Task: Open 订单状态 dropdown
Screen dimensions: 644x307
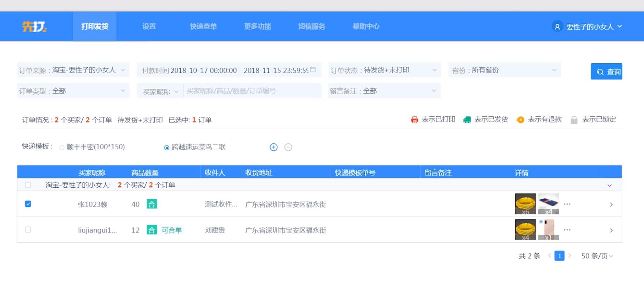Action: pyautogui.click(x=384, y=70)
